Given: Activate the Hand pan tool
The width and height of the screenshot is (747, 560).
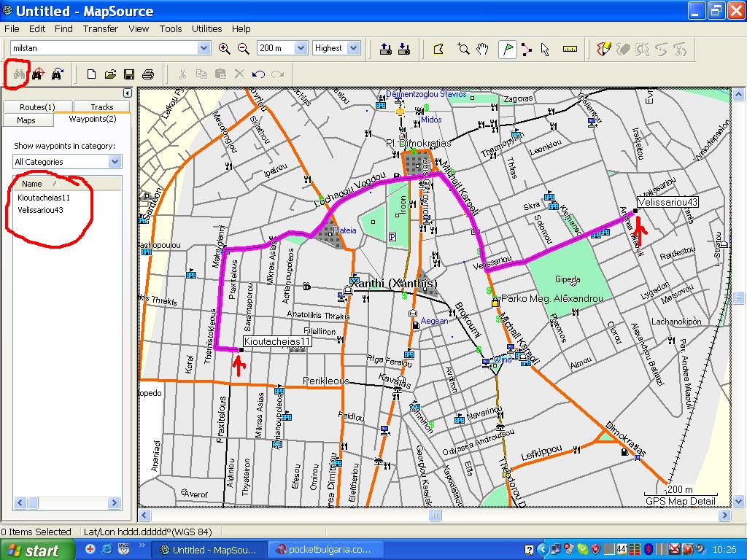Looking at the screenshot, I should tap(483, 49).
